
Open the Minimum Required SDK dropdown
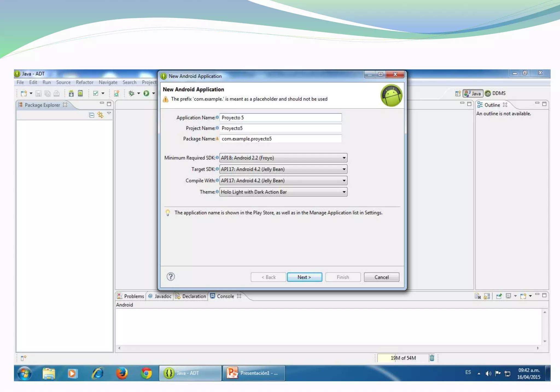point(283,158)
